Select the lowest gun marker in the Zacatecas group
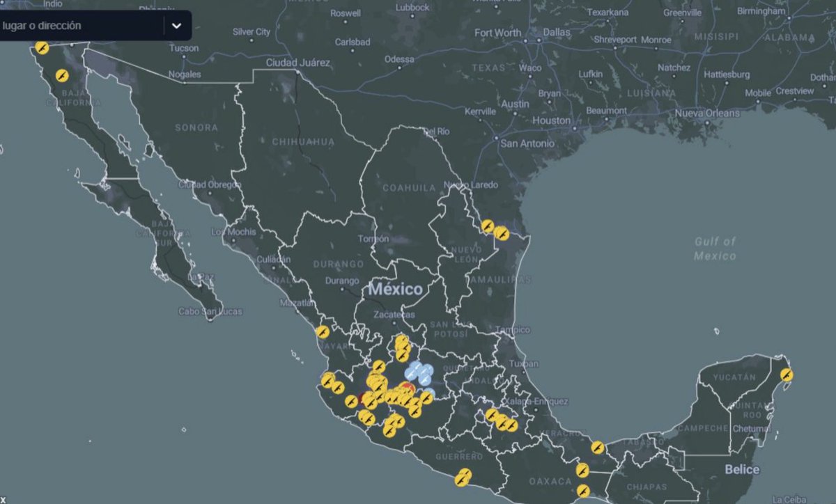The image size is (836, 504). point(402,356)
